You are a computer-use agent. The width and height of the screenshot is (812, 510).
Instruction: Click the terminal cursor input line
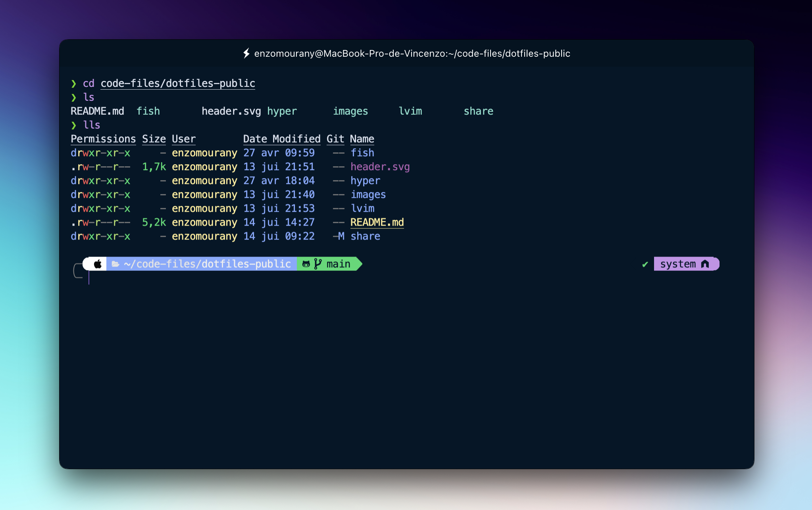(x=89, y=278)
